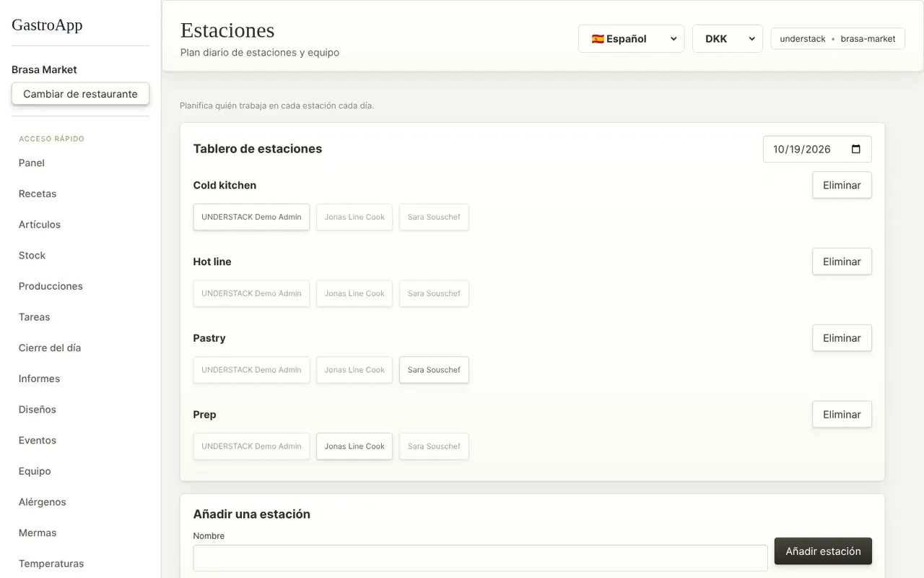Assign Jonas Line Cook to Pastry

pyautogui.click(x=354, y=370)
